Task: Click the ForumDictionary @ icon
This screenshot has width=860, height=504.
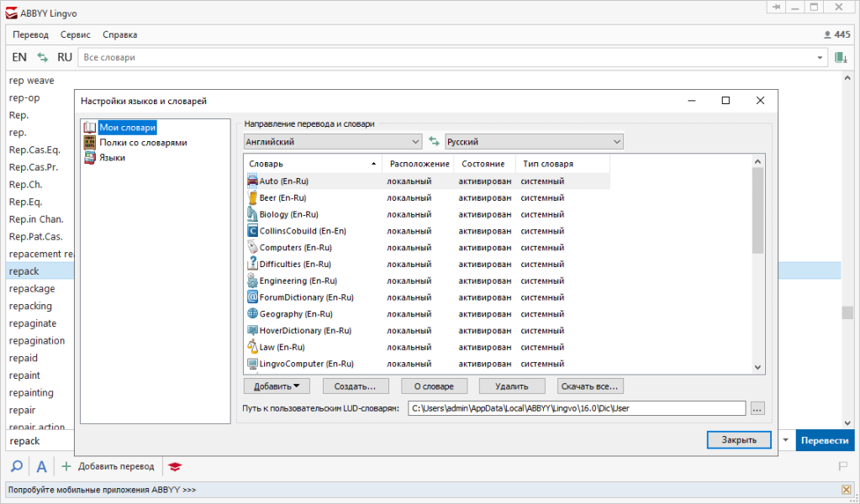Action: tap(252, 297)
